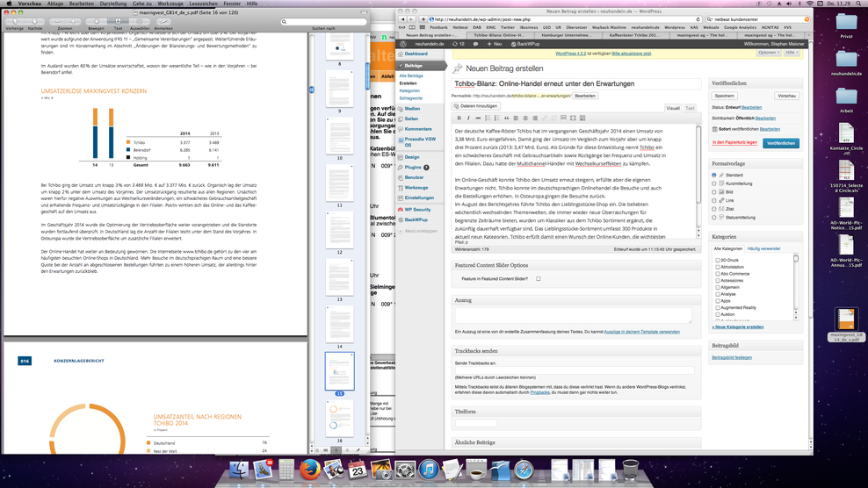
Task: Insert Read More tag in editor
Action: coord(563,118)
